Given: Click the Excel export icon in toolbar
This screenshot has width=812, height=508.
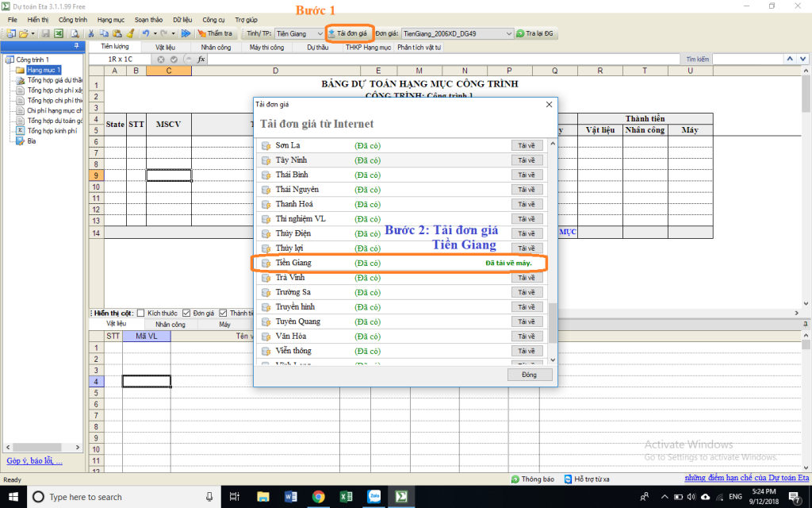Looking at the screenshot, I should (59, 33).
